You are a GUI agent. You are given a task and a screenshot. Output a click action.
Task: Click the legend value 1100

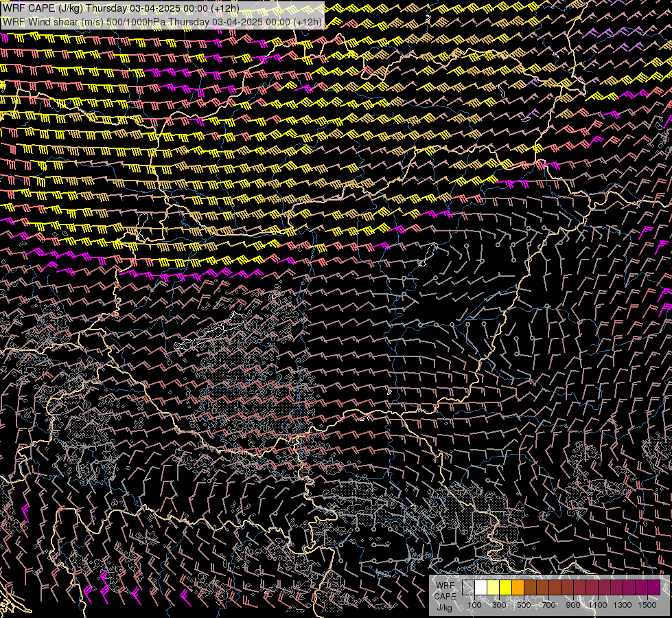tap(598, 605)
